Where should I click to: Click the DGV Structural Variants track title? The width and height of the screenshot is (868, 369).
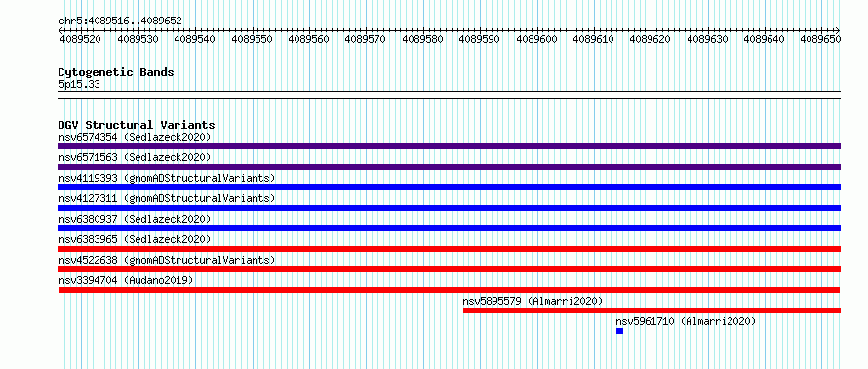137,125
